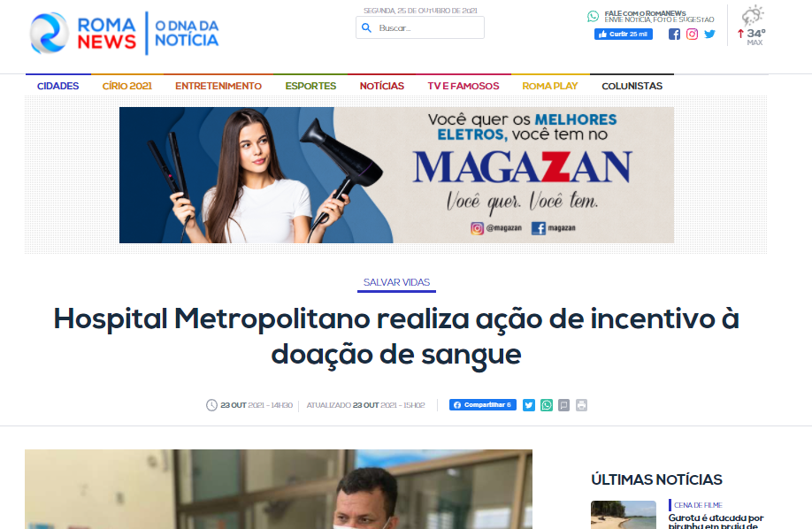Image resolution: width=812 pixels, height=529 pixels.
Task: Open the Cidades menu
Action: click(58, 86)
